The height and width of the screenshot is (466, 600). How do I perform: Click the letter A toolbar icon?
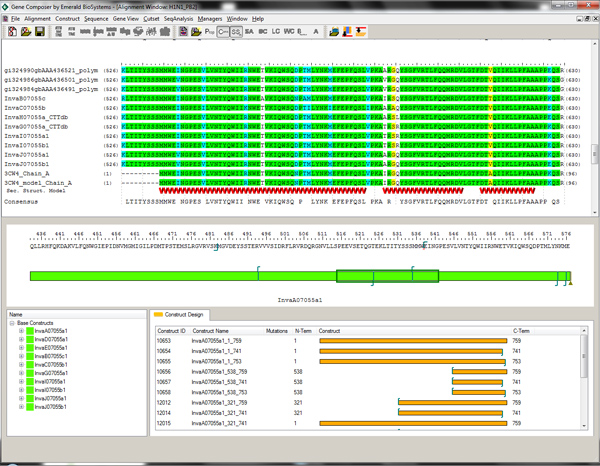(317, 32)
